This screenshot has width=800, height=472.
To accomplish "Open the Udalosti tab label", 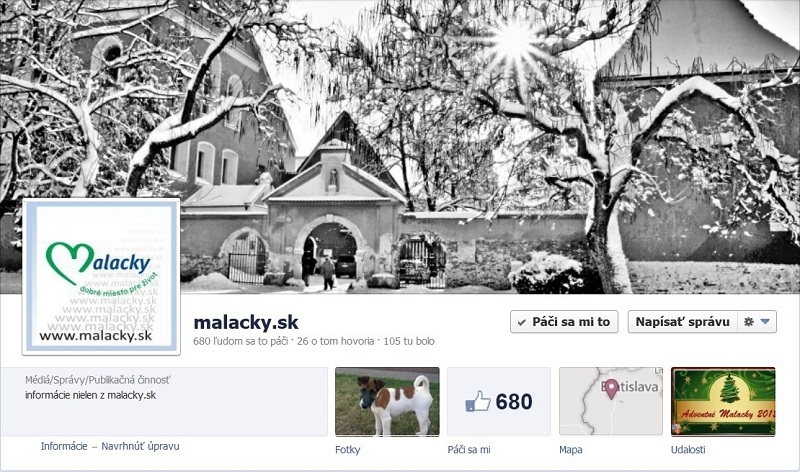I will point(688,450).
